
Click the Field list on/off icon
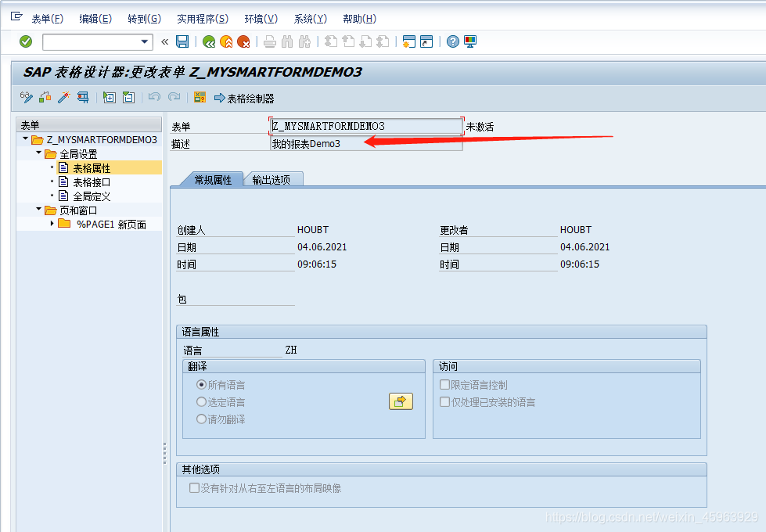click(x=200, y=97)
